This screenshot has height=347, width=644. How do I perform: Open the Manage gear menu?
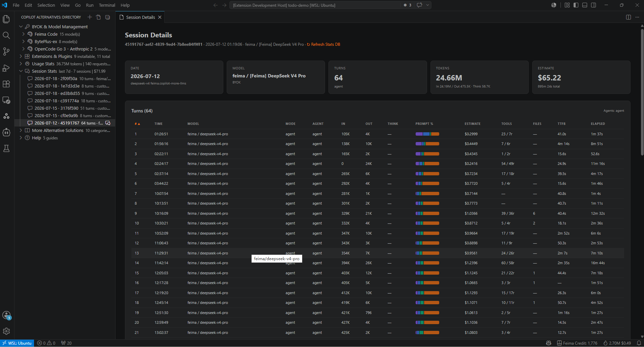(6, 332)
